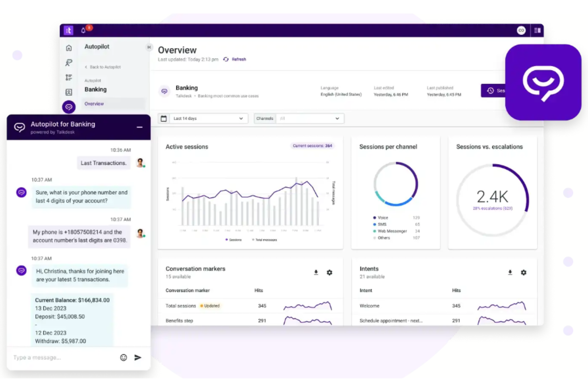Click the send arrow in the chat widget
The image size is (588, 392).
tap(138, 357)
